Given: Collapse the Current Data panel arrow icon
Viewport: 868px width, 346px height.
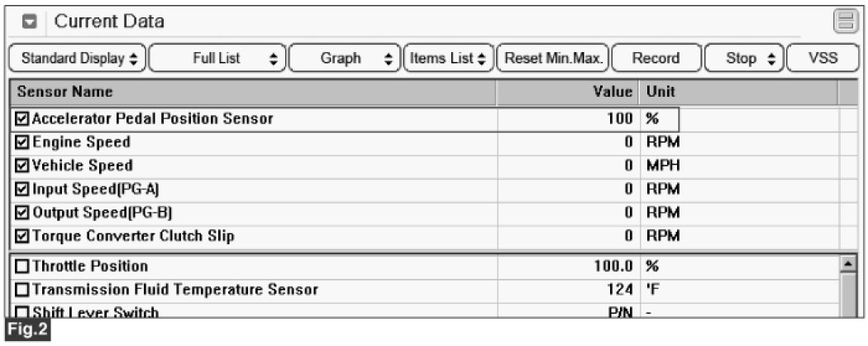Looking at the screenshot, I should click(x=28, y=22).
